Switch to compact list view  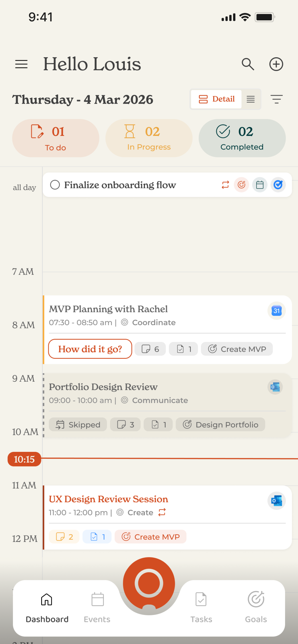point(251,99)
